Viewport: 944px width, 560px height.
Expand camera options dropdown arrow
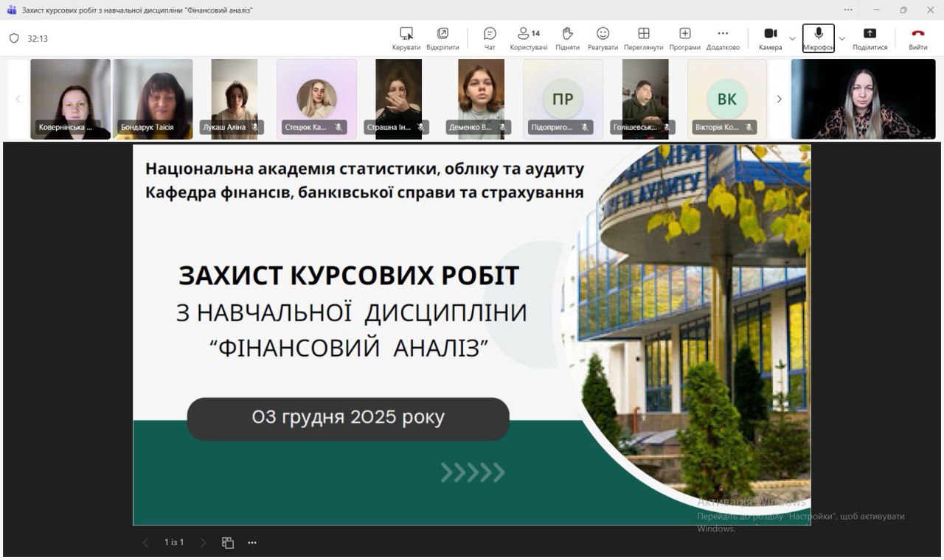tap(793, 38)
